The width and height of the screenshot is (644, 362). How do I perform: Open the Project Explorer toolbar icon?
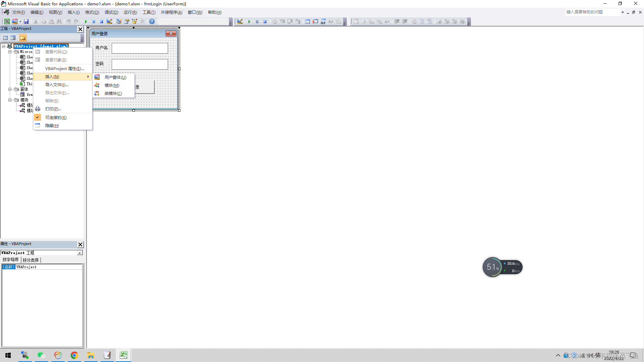(x=119, y=21)
